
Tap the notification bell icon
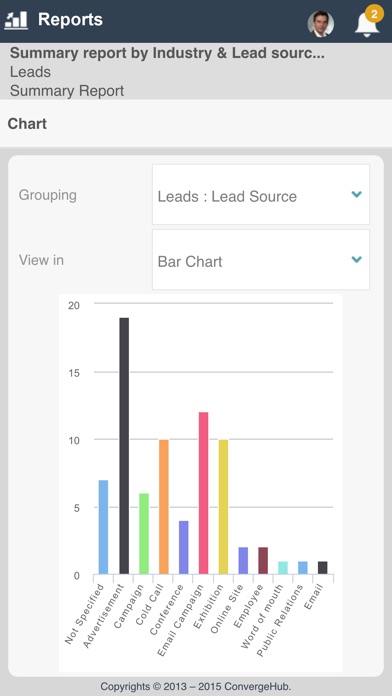pos(367,24)
